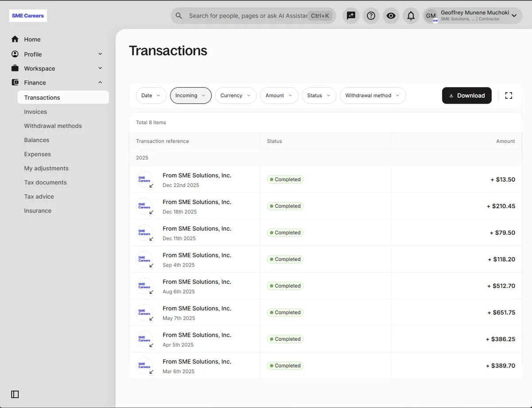The width and height of the screenshot is (532, 408).
Task: Click the Download button
Action: [x=467, y=96]
